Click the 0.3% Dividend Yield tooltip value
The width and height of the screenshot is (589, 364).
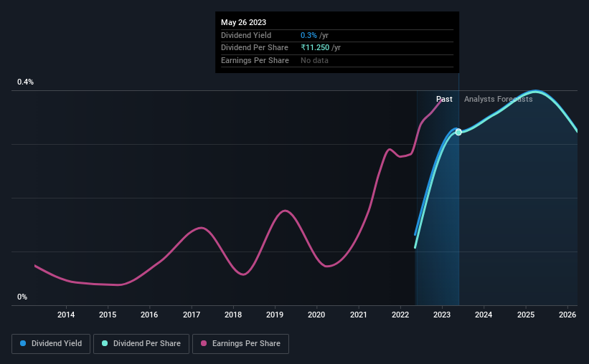coord(308,35)
